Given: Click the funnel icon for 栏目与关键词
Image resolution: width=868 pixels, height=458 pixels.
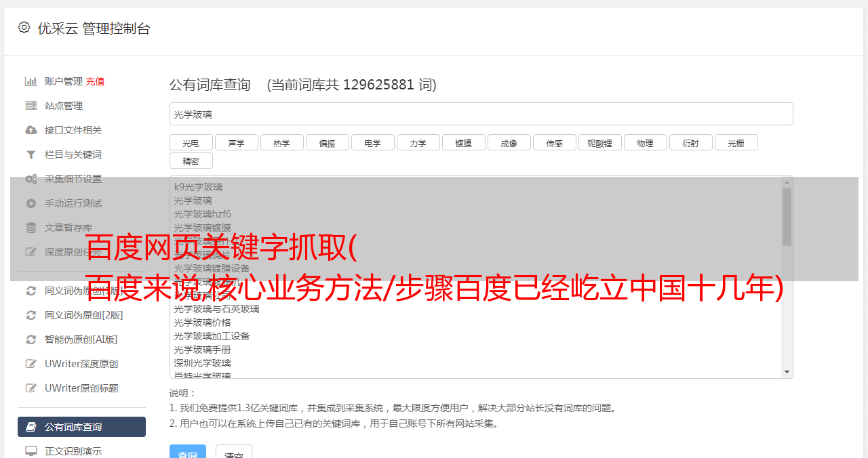Looking at the screenshot, I should [x=31, y=154].
